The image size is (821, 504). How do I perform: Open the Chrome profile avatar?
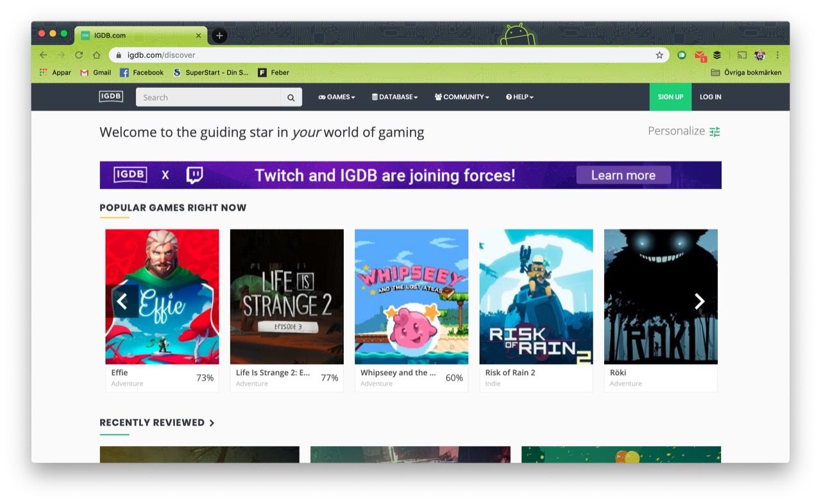(760, 55)
